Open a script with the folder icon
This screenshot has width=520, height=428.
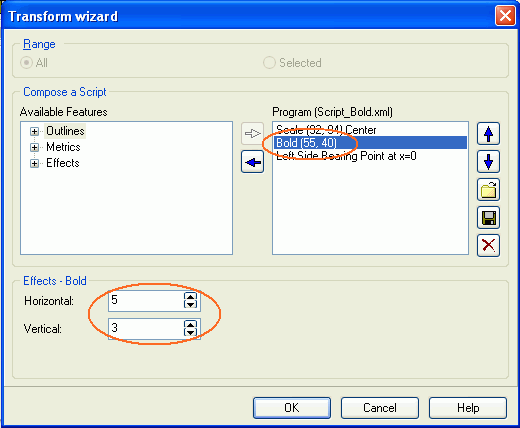488,190
